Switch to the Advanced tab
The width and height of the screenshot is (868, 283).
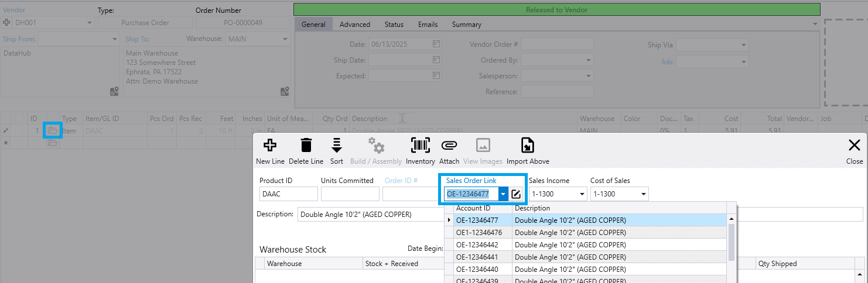point(355,25)
